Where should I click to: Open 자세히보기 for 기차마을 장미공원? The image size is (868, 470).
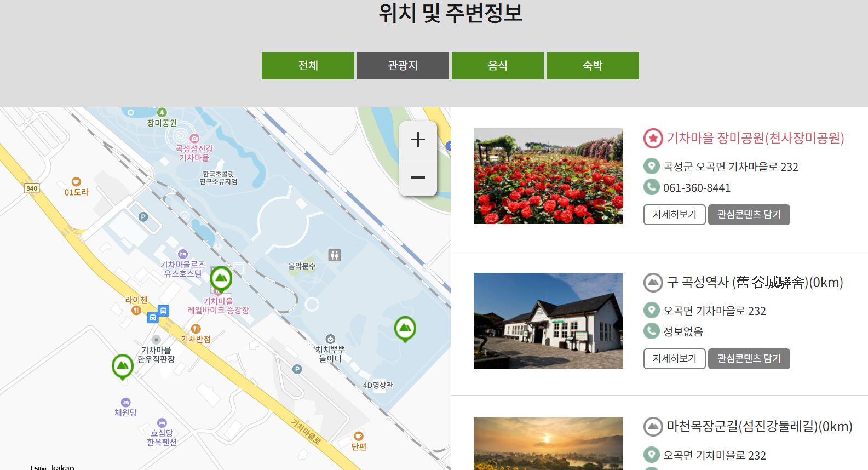tap(675, 214)
